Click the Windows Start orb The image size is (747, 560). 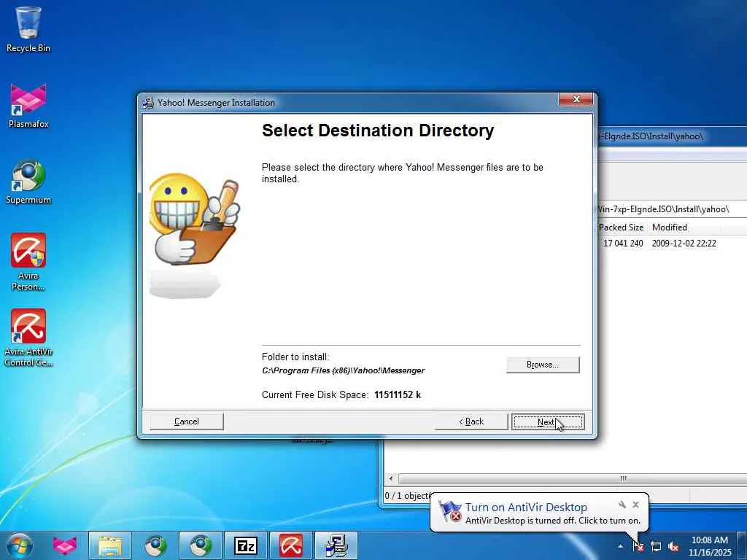[x=20, y=545]
